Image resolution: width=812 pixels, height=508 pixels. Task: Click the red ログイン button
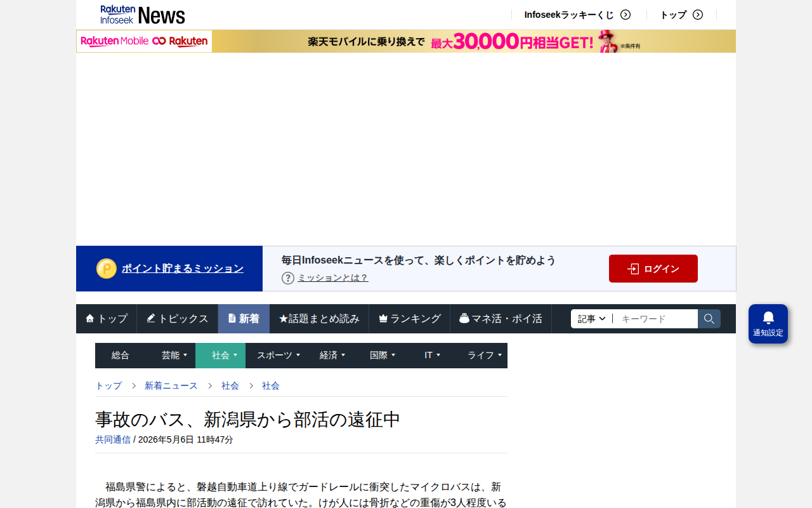pos(653,269)
